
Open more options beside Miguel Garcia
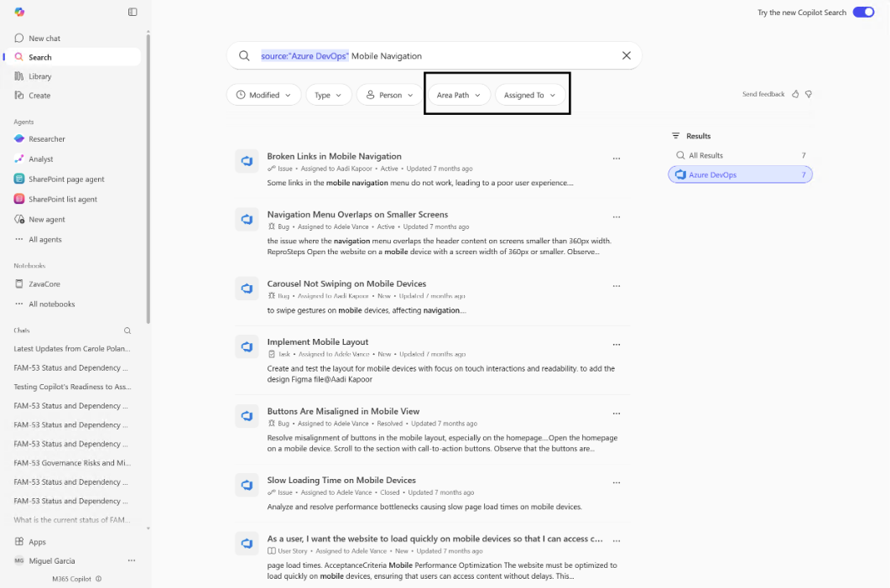coord(132,560)
